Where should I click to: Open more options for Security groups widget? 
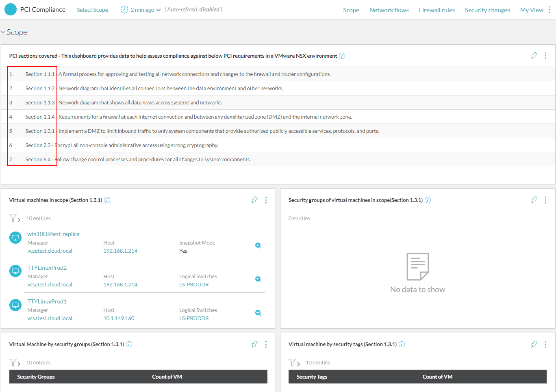(x=545, y=200)
